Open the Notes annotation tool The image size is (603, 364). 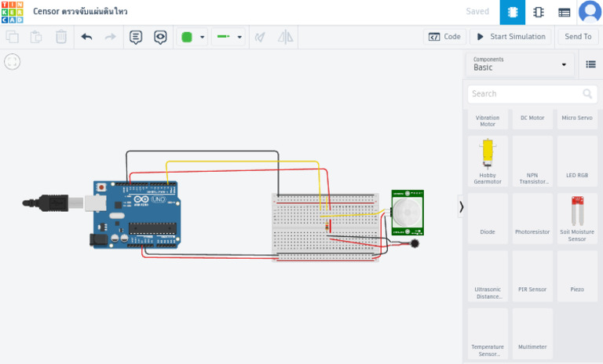point(136,38)
